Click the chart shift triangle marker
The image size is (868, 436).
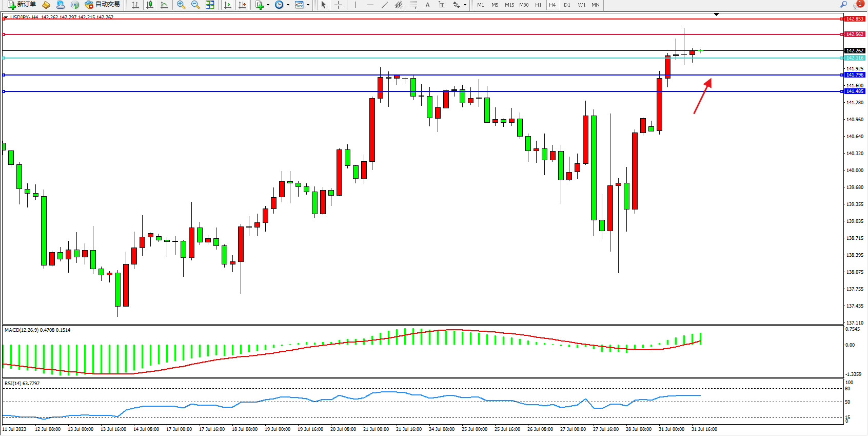(717, 14)
